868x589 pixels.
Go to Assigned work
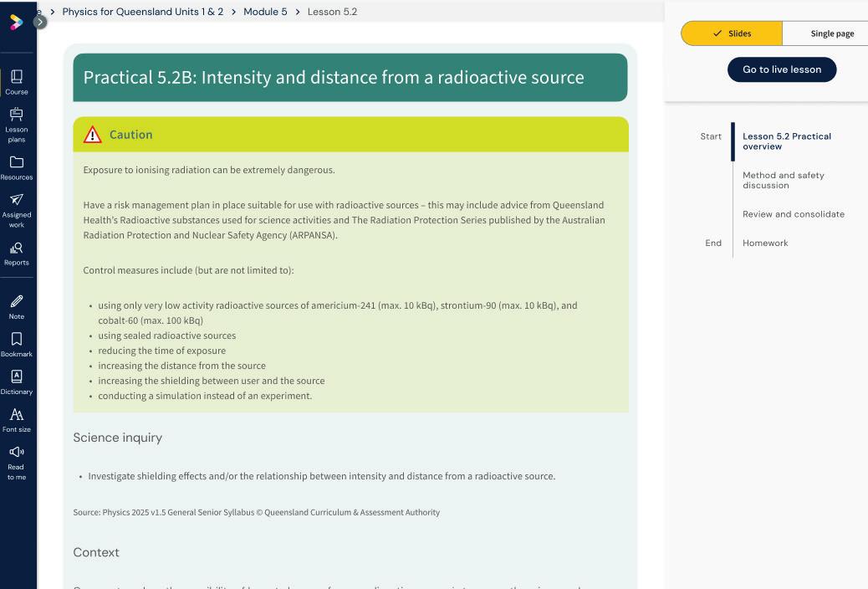(x=17, y=211)
